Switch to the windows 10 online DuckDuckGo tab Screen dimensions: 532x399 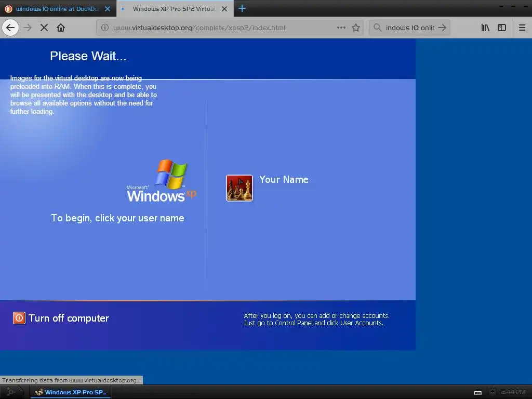pyautogui.click(x=58, y=8)
